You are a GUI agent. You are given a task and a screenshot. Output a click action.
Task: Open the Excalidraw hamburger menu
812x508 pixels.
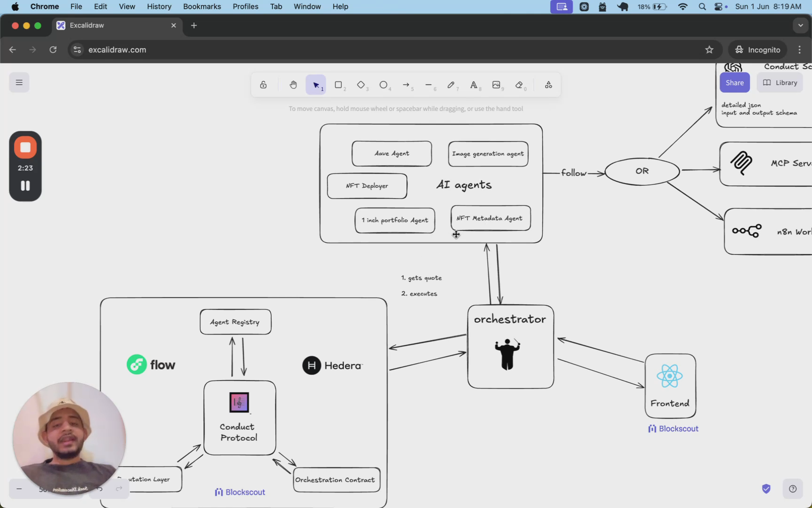click(19, 82)
